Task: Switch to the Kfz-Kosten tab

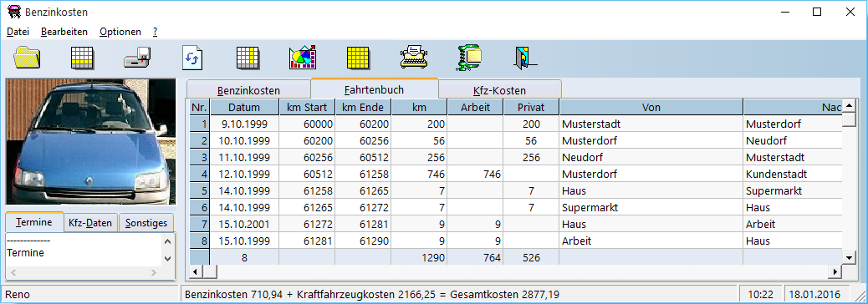Action: 499,90
